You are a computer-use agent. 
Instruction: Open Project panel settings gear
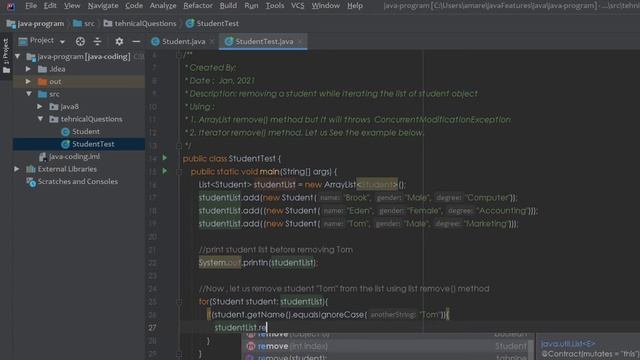(119, 41)
